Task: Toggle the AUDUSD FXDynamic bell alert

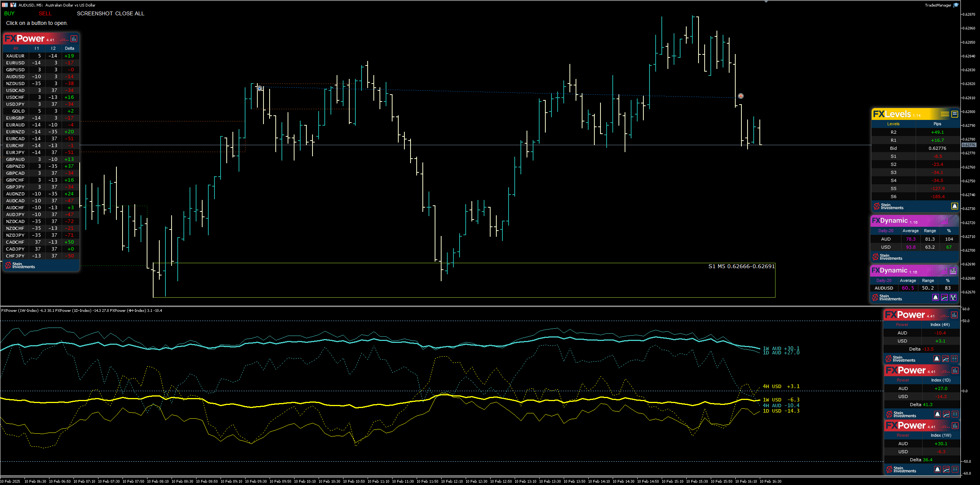Action: [x=936, y=297]
